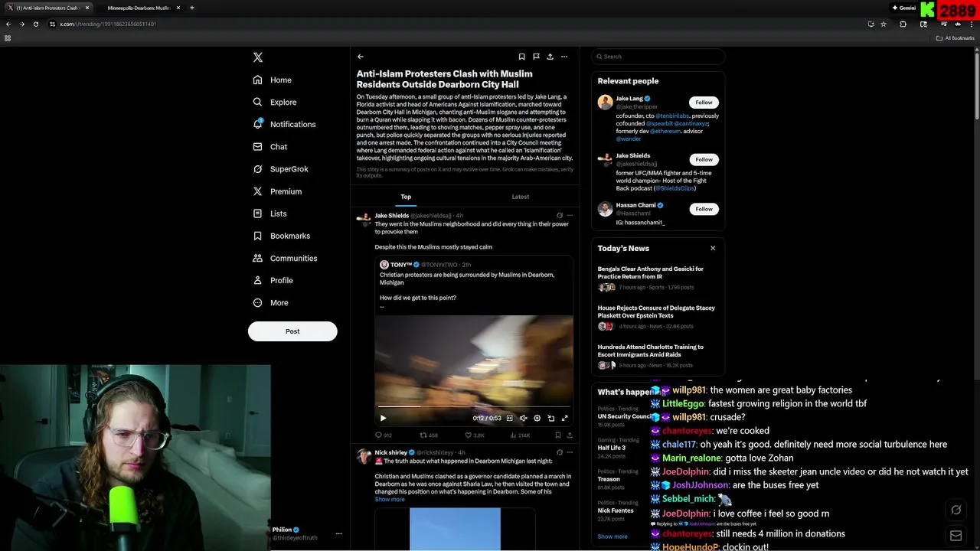Open more options on the Jake Shields post

(x=570, y=216)
